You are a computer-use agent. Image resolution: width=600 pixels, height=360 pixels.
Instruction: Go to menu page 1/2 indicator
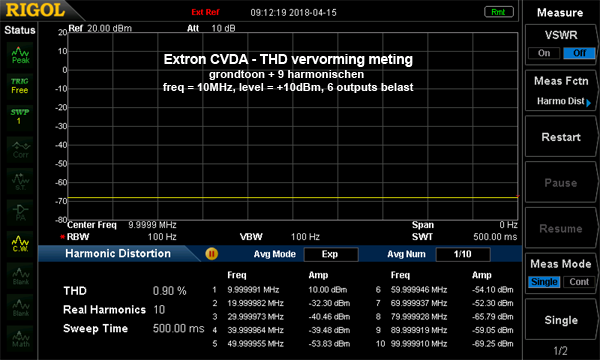560,350
